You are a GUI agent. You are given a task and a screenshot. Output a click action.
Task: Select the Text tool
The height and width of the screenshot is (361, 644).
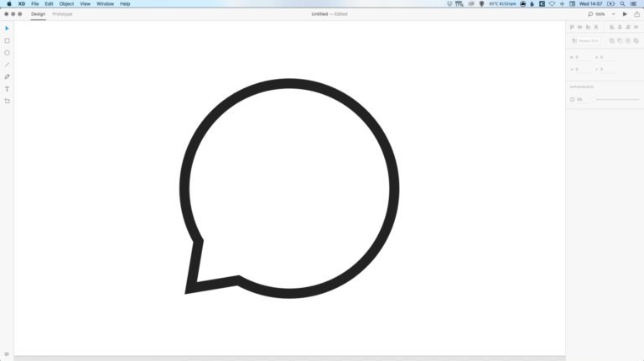(7, 89)
